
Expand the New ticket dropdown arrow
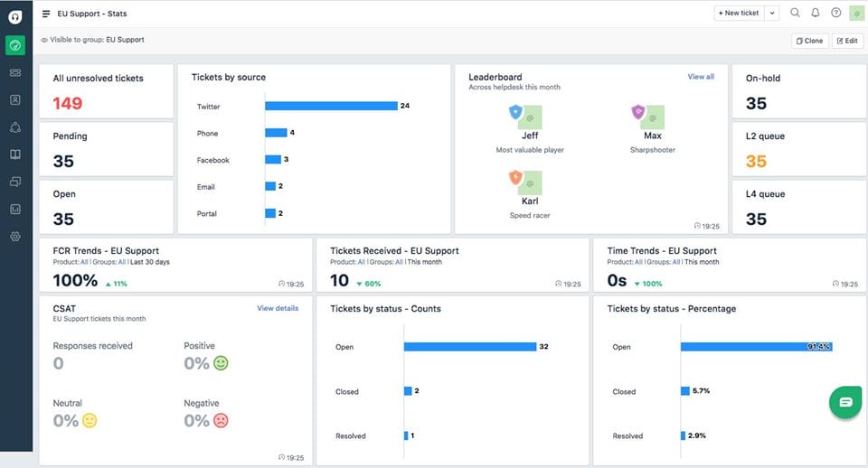coord(771,13)
